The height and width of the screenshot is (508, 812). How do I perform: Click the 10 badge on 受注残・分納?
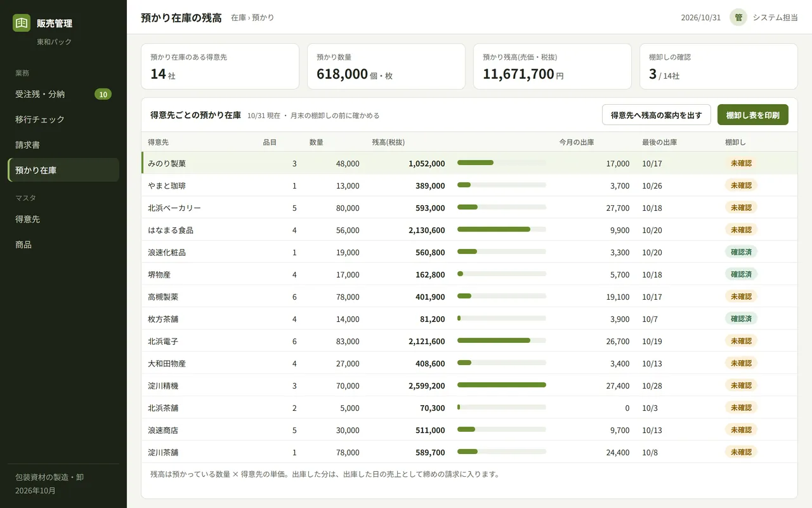[x=103, y=94]
